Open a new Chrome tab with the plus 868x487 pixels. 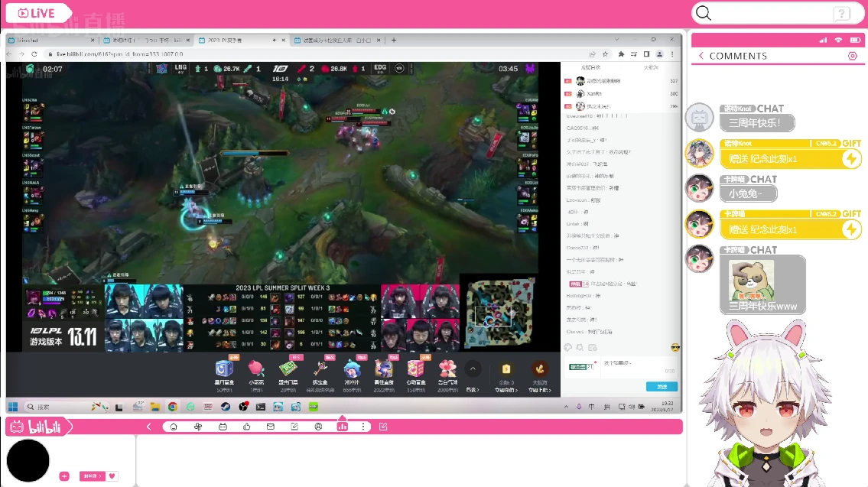point(394,40)
